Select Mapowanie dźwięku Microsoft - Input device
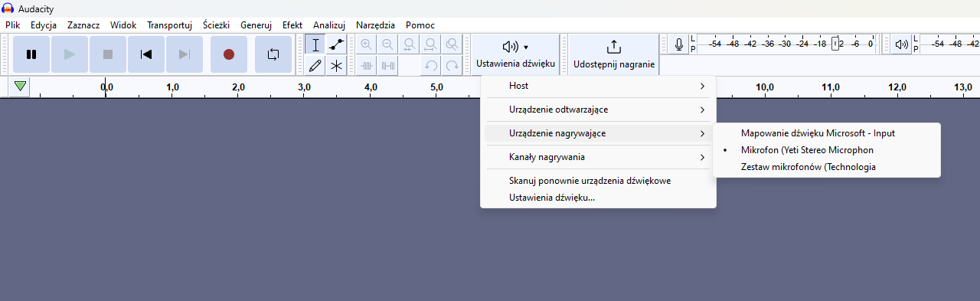 827,133
